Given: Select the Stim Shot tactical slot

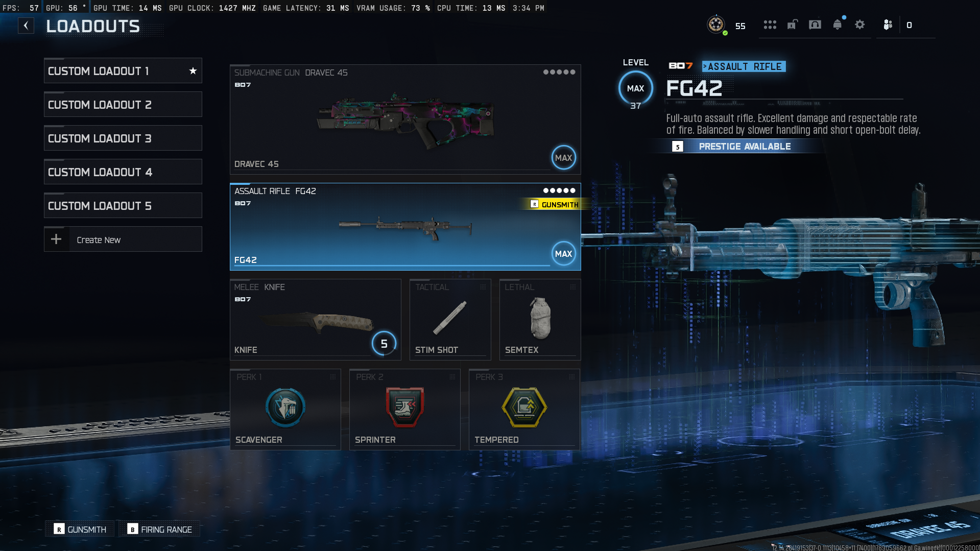Looking at the screenshot, I should pyautogui.click(x=450, y=320).
